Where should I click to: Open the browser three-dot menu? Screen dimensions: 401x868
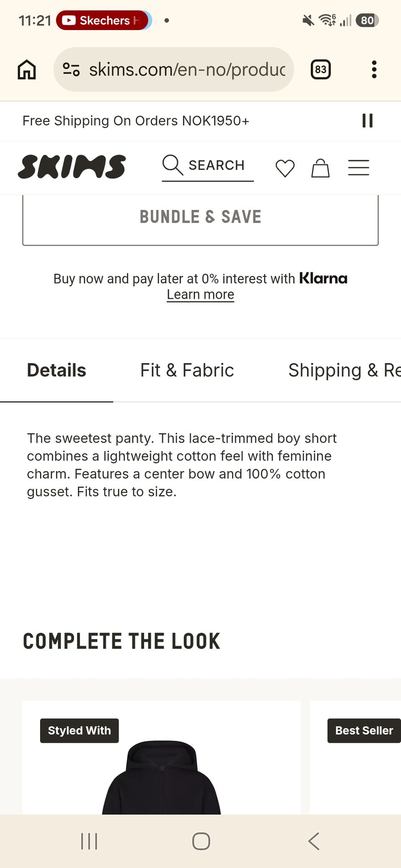tap(374, 69)
